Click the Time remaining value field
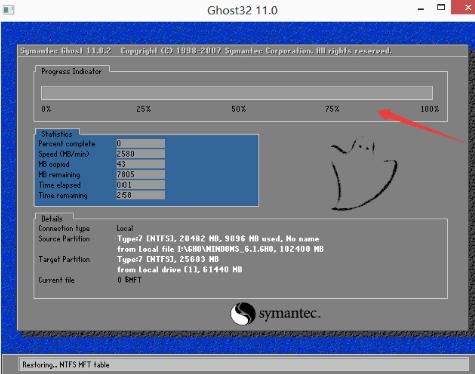This screenshot has height=374, width=475. pyautogui.click(x=140, y=195)
